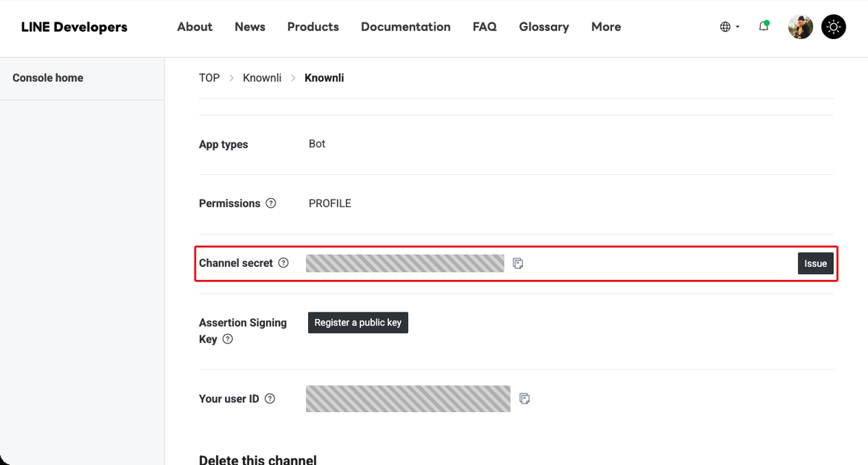The height and width of the screenshot is (465, 868).
Task: Select the Bot app type value
Action: [317, 144]
